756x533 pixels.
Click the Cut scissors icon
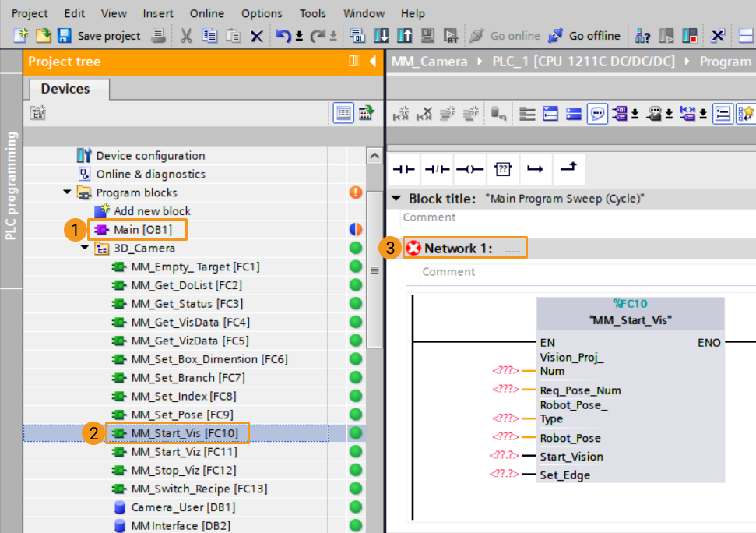(186, 36)
